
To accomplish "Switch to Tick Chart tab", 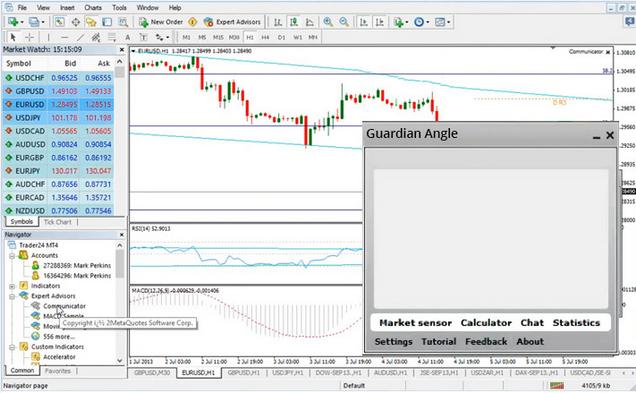I will [x=57, y=222].
